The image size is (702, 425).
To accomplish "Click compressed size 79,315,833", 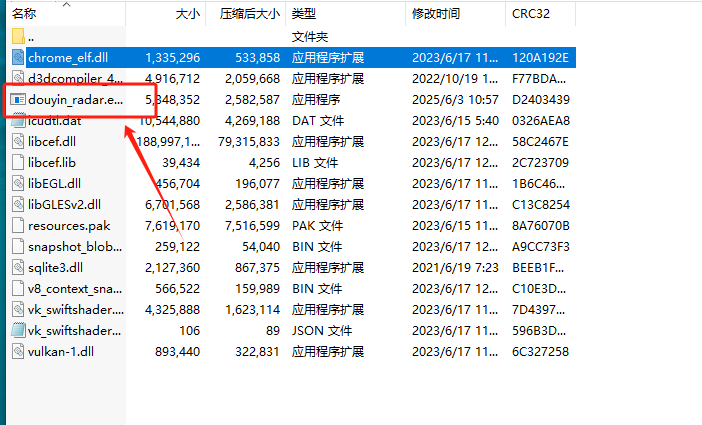I will coord(249,142).
